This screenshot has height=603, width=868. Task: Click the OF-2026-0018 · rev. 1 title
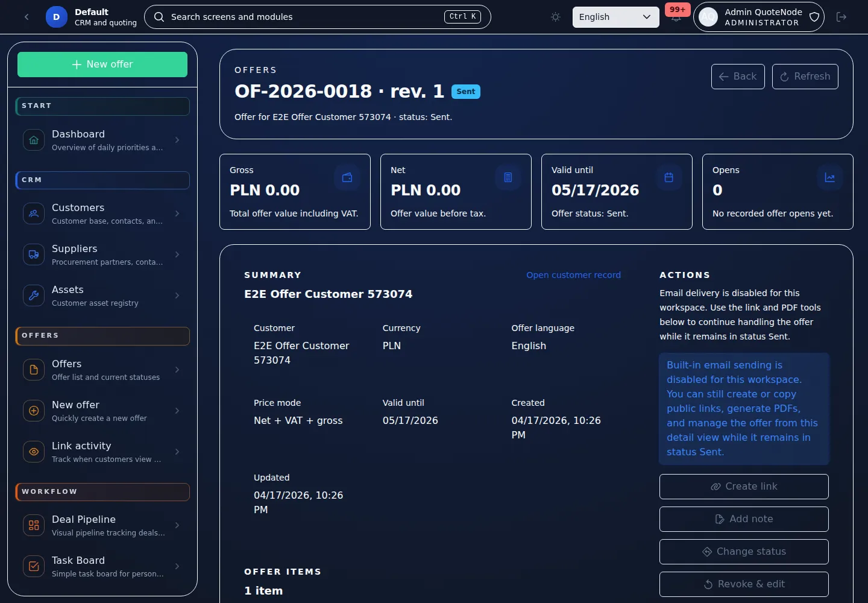(339, 91)
